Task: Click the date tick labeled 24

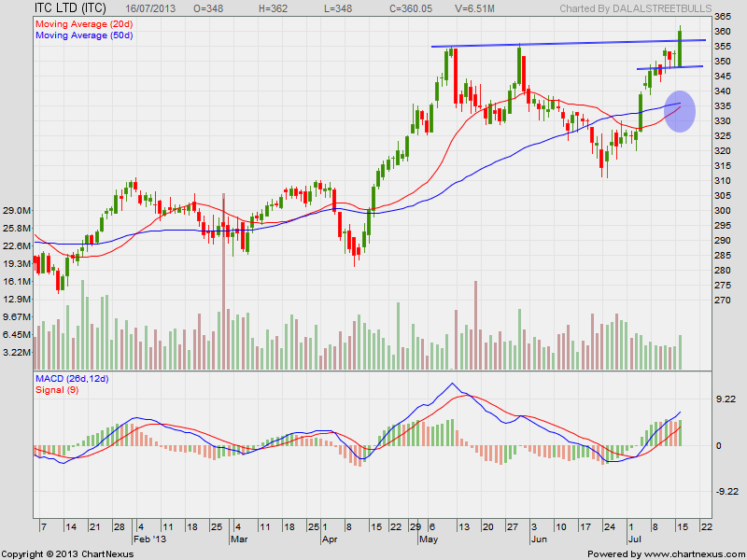Action: [610, 527]
